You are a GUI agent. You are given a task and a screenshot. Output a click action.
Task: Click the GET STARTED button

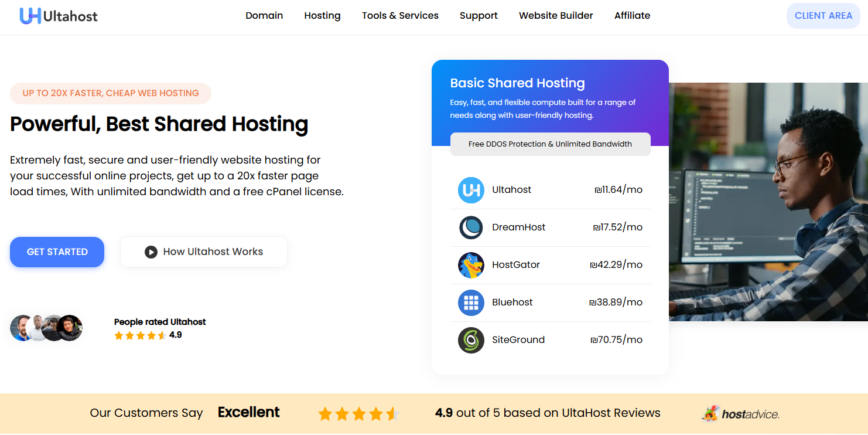tap(57, 252)
